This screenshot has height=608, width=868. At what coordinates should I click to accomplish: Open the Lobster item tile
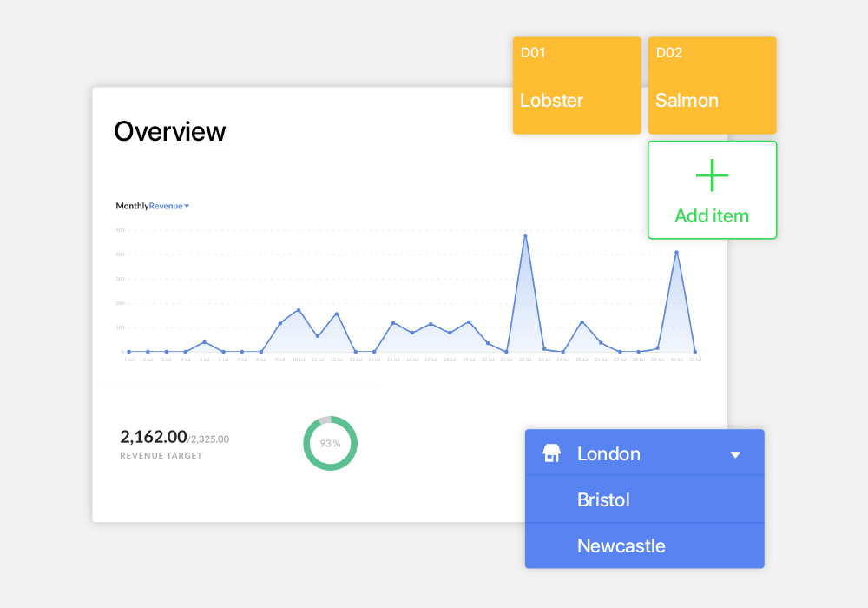(x=576, y=85)
